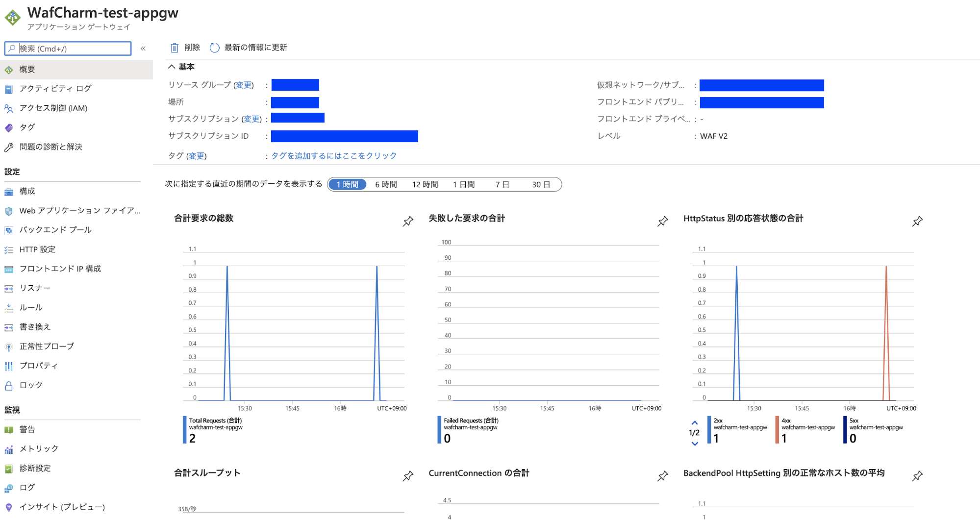Click the redacted サブスクリプション ID value
The height and width of the screenshot is (520, 980).
[345, 136]
